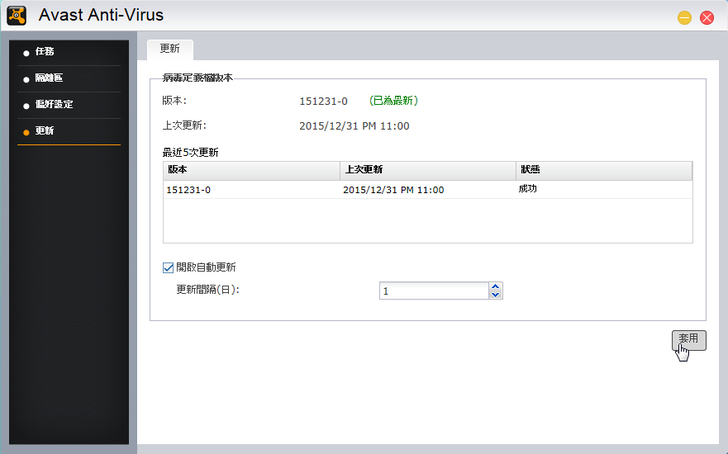
Task: Click the 成功 status cell in the table
Action: coord(528,189)
